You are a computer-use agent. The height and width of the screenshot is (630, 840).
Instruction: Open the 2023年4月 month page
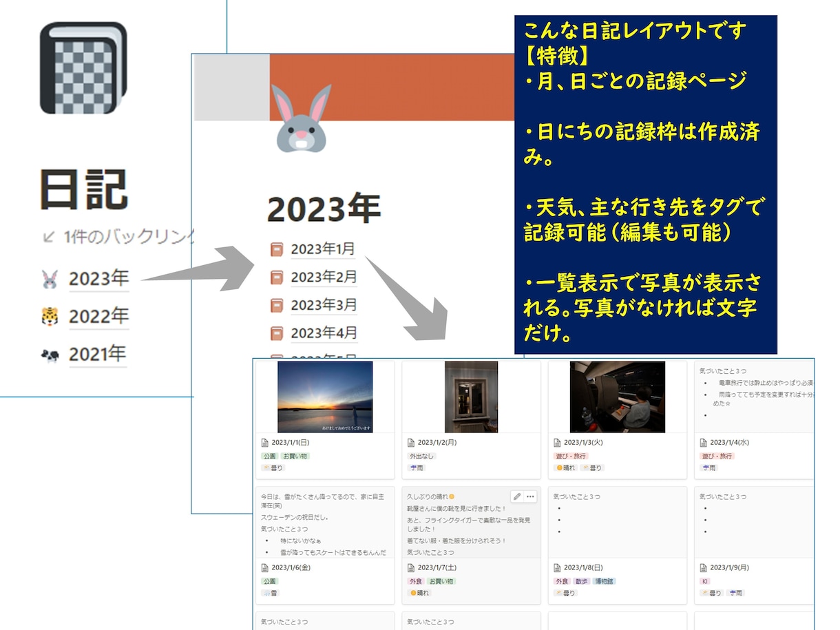click(324, 333)
